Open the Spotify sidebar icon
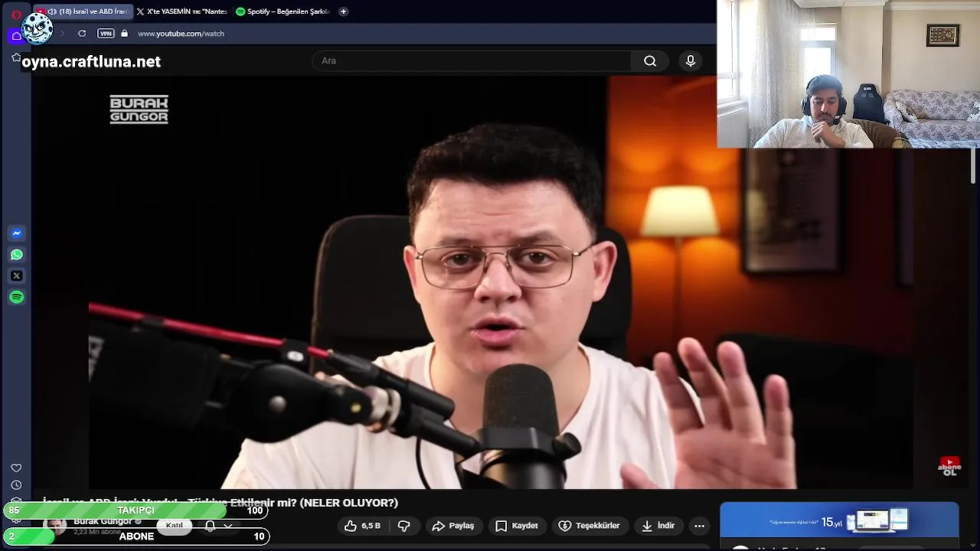The image size is (980, 551). [x=17, y=297]
